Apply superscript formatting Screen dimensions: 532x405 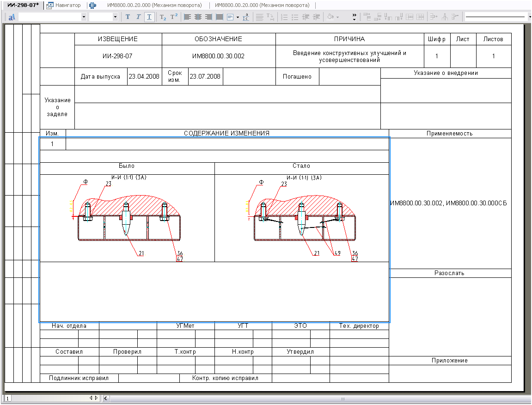pyautogui.click(x=174, y=17)
